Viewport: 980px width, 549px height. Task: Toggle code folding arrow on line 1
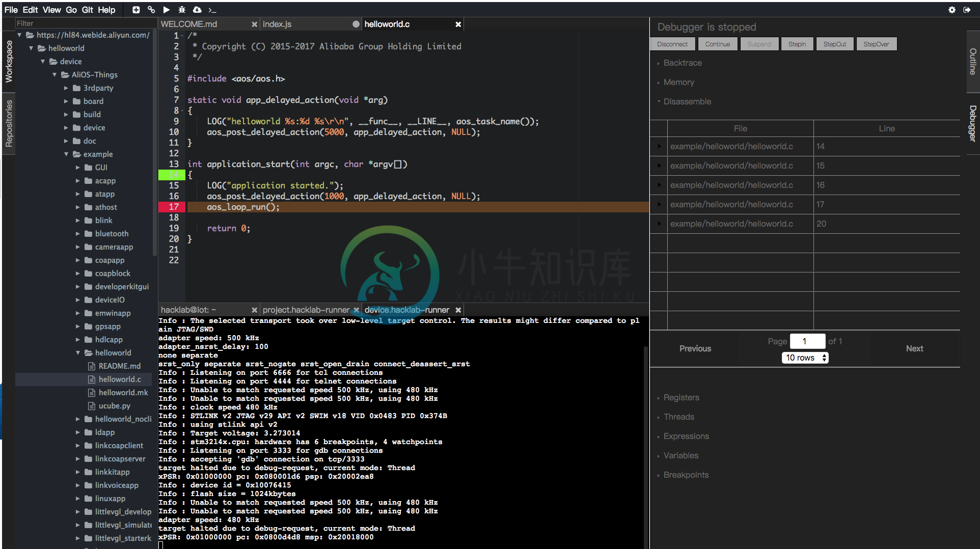tap(182, 36)
